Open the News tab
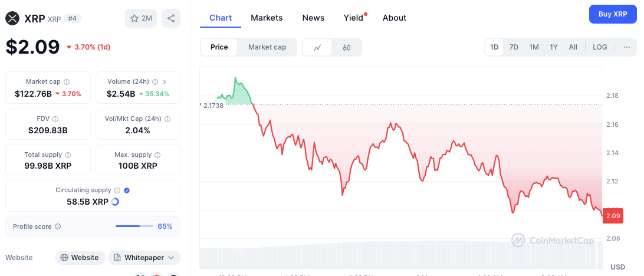Image resolution: width=644 pixels, height=276 pixels. click(x=313, y=18)
